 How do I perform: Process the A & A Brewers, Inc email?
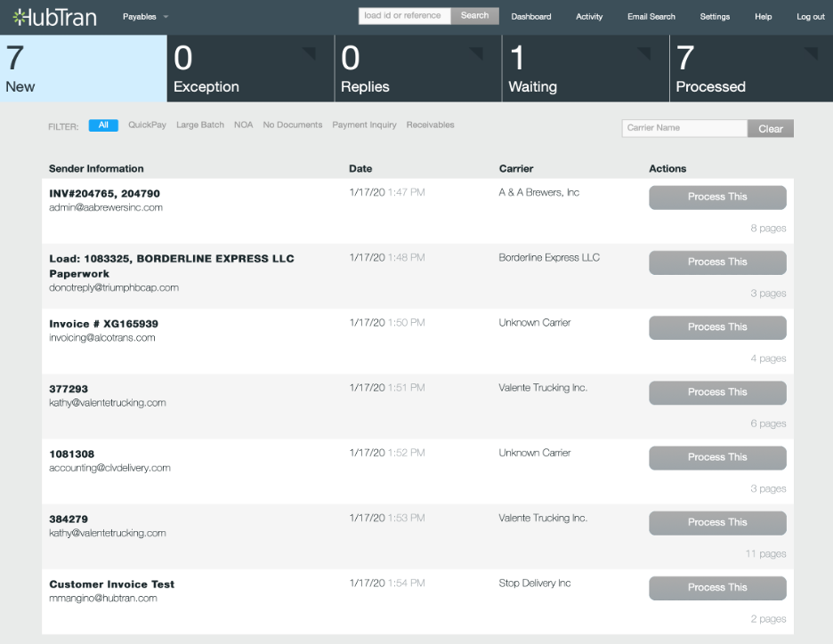click(717, 197)
